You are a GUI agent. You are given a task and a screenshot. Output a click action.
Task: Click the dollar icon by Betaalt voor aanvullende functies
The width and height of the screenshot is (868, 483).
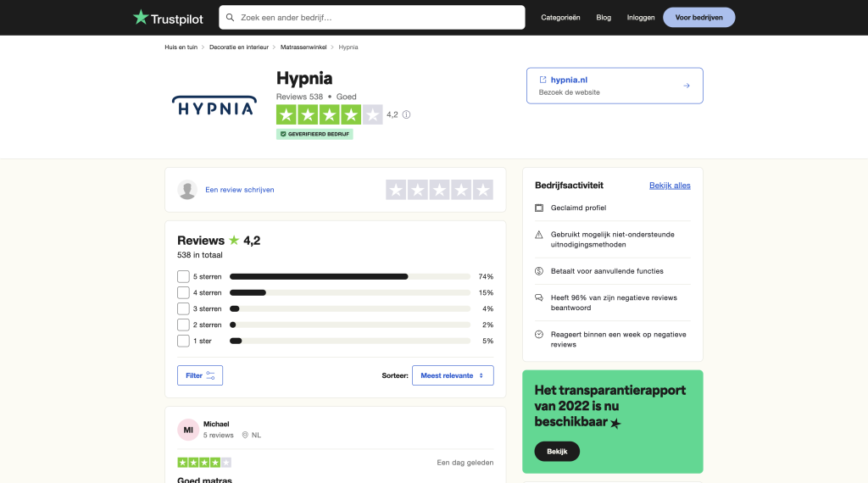(539, 271)
